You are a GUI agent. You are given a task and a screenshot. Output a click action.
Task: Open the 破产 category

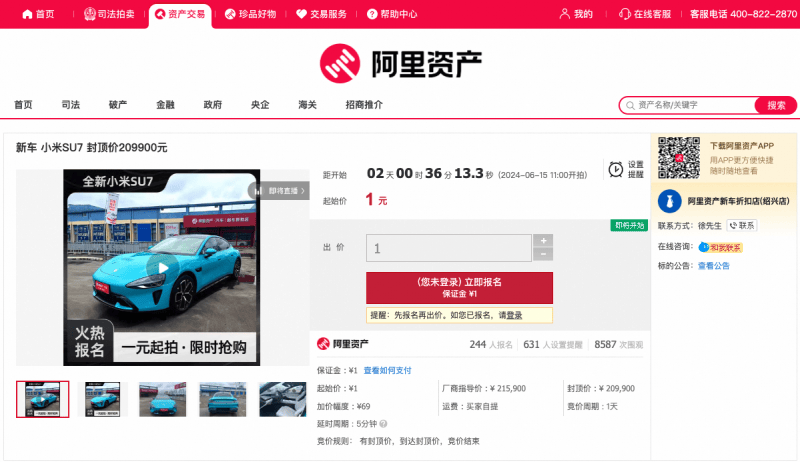click(118, 105)
